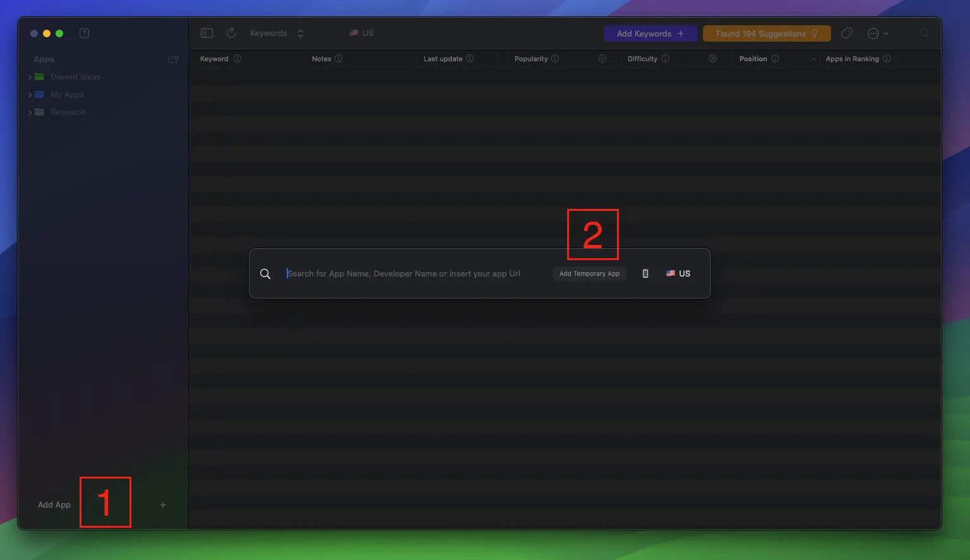Click the refresh keywords icon
This screenshot has height=560, width=970.
231,33
